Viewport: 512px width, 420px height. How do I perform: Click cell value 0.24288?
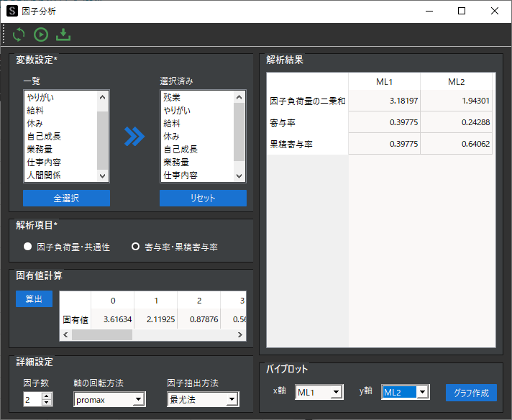tap(456, 122)
